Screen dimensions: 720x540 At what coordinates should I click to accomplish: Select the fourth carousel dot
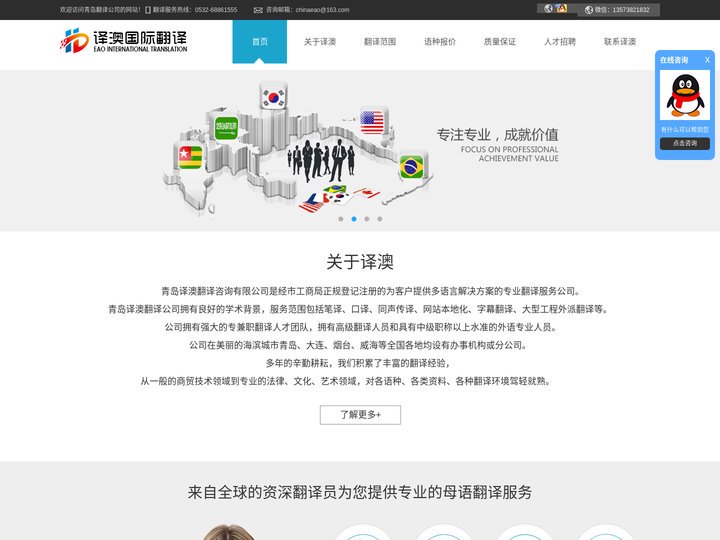(x=380, y=219)
